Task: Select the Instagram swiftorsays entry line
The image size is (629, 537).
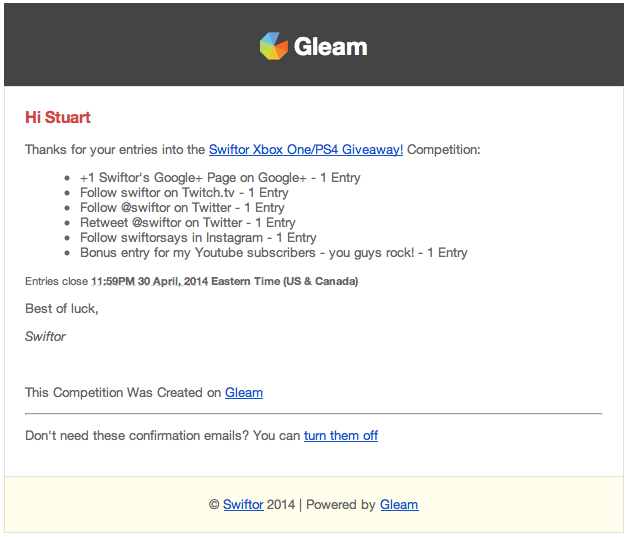Action: (198, 237)
